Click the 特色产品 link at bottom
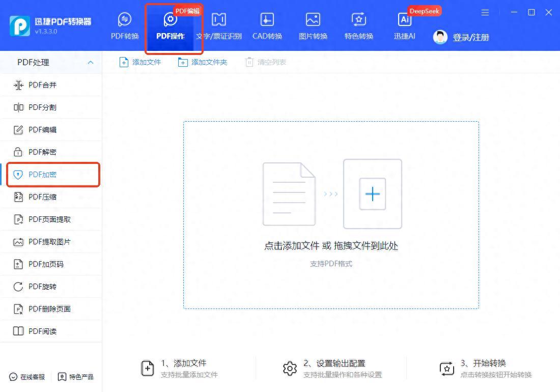Screen dimensions: 560x392 tap(76, 377)
